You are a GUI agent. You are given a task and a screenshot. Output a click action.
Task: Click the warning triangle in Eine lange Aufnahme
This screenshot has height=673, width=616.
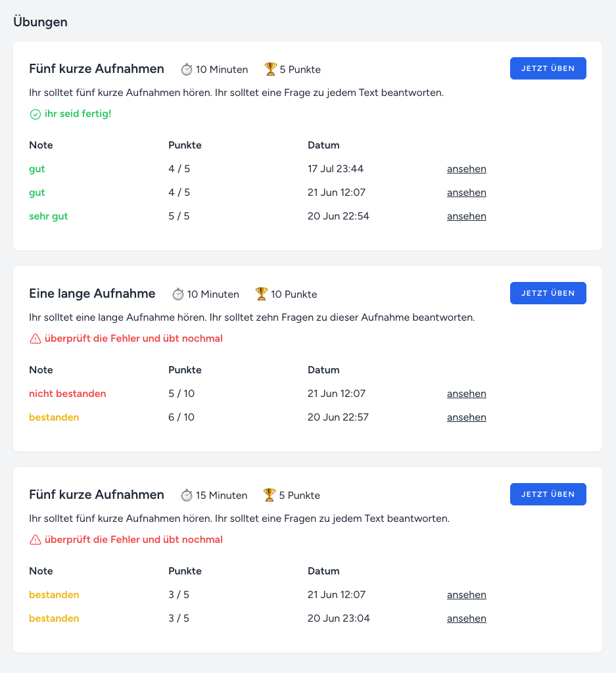(36, 339)
